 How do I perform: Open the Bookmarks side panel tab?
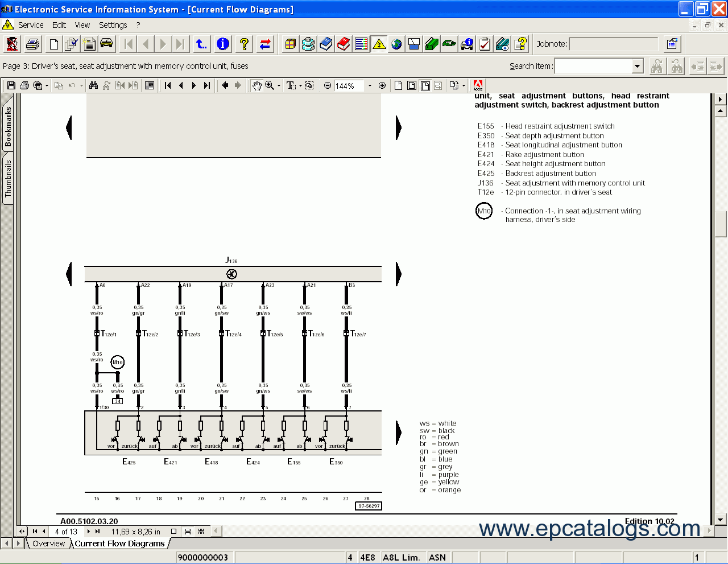(x=8, y=127)
